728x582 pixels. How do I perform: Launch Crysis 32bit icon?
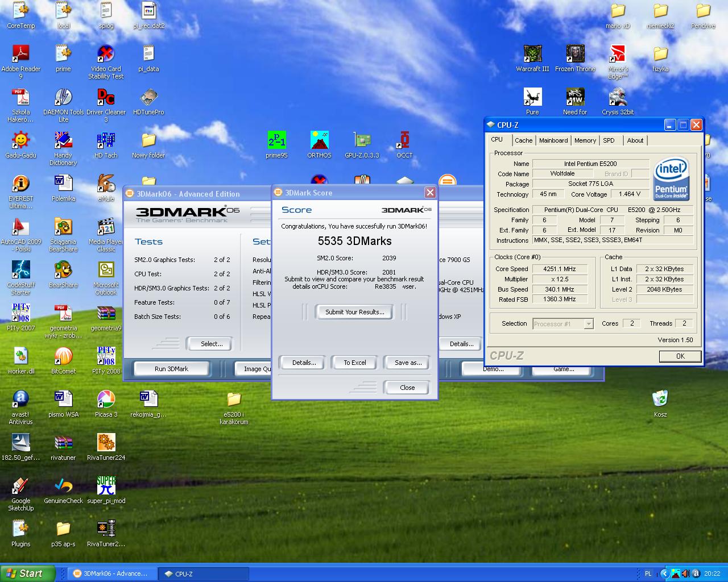pyautogui.click(x=618, y=101)
